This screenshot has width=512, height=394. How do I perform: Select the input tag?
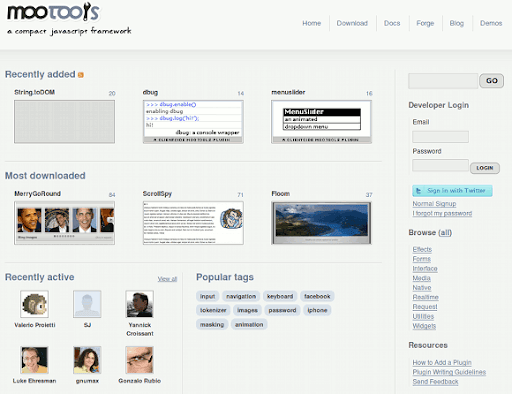(207, 296)
